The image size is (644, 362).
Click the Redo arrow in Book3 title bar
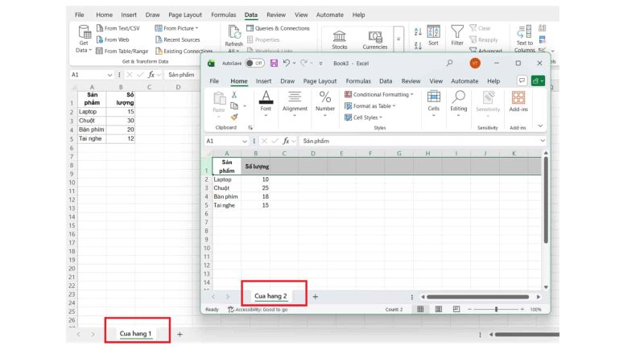click(x=304, y=64)
